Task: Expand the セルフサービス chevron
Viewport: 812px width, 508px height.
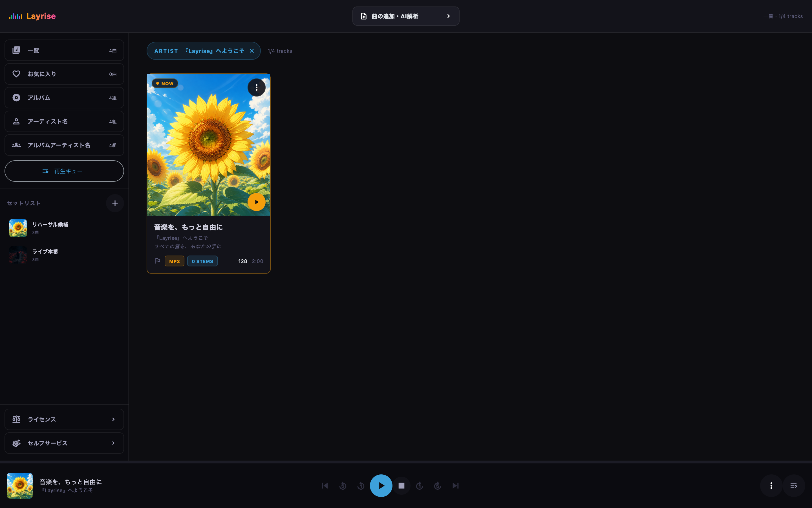Action: click(113, 443)
